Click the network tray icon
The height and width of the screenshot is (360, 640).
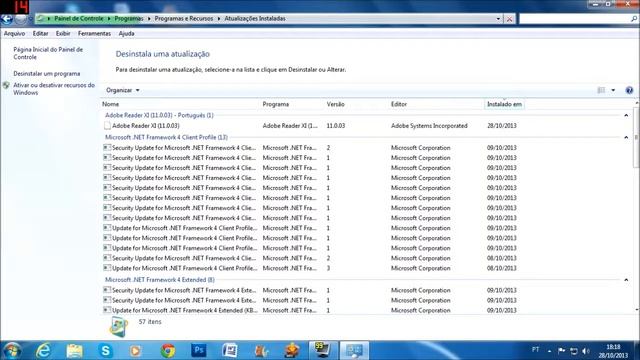pos(574,351)
